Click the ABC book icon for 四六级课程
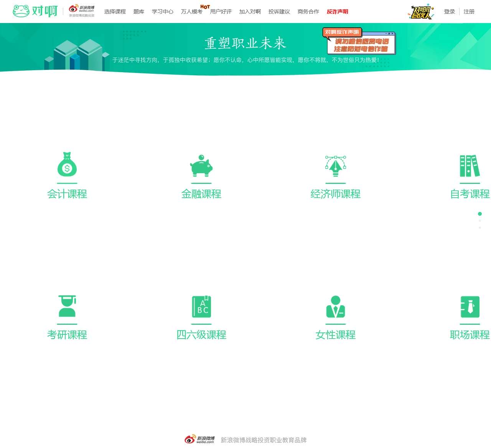 201,306
